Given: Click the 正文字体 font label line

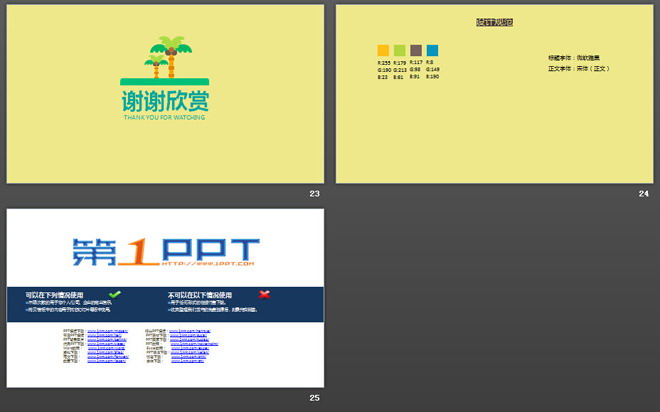Looking at the screenshot, I should coord(579,68).
